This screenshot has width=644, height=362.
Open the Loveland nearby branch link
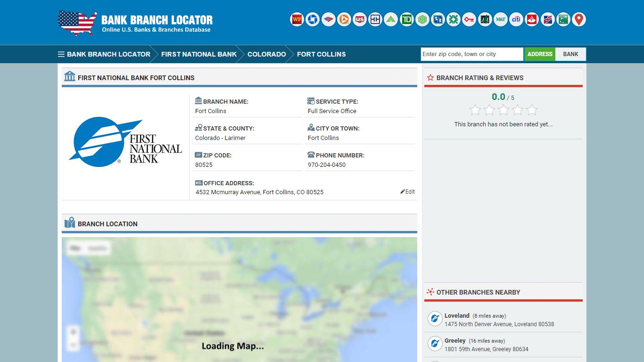[457, 316]
